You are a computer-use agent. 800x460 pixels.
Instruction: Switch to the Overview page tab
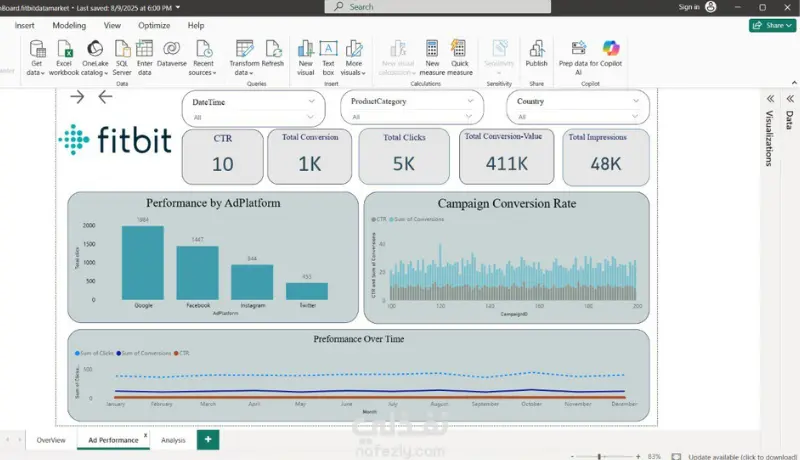(x=51, y=440)
